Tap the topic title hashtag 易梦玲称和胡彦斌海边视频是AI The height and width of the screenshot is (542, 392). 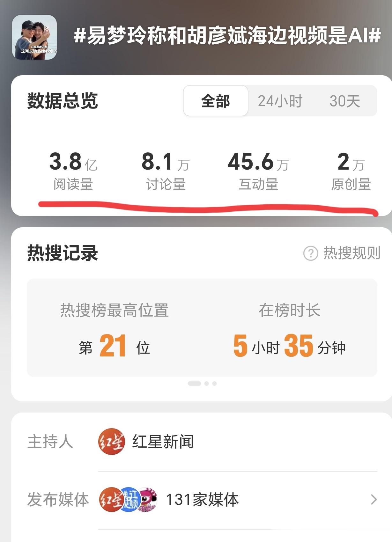227,35
